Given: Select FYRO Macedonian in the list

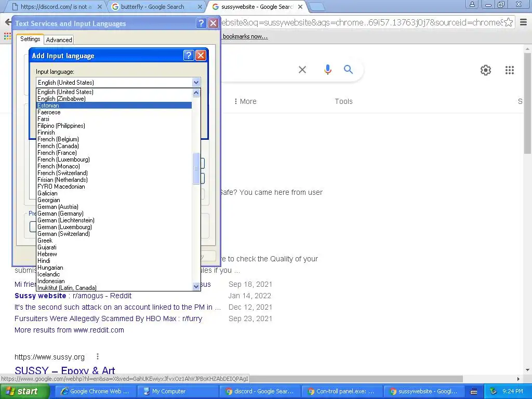Looking at the screenshot, I should [x=114, y=187].
